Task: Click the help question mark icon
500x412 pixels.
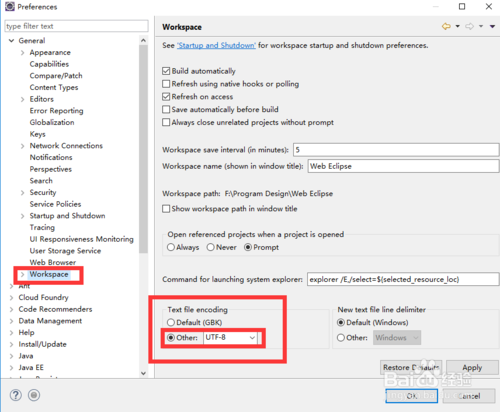Action: 16,395
